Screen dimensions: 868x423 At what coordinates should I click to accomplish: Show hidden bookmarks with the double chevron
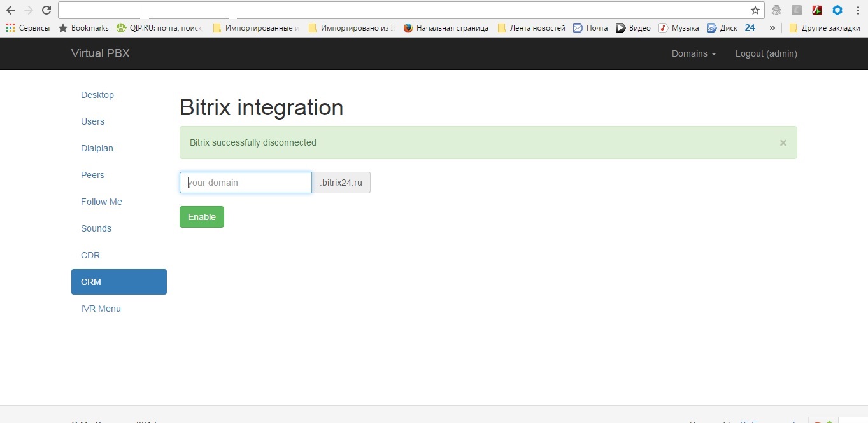pos(772,28)
